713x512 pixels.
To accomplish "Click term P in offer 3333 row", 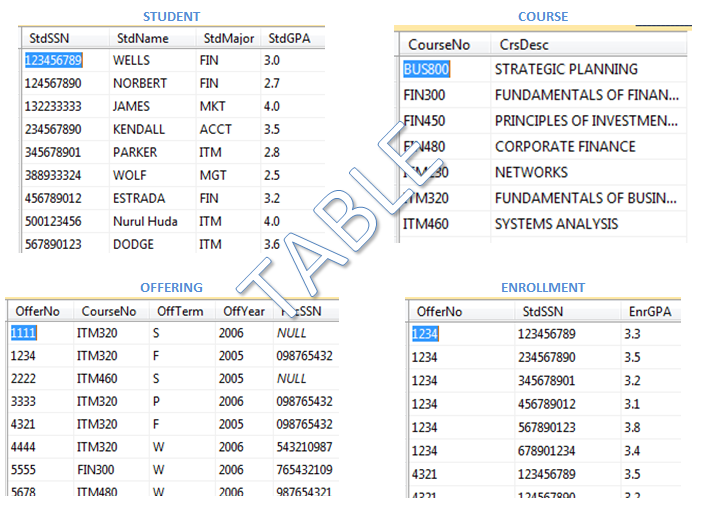I will point(156,401).
